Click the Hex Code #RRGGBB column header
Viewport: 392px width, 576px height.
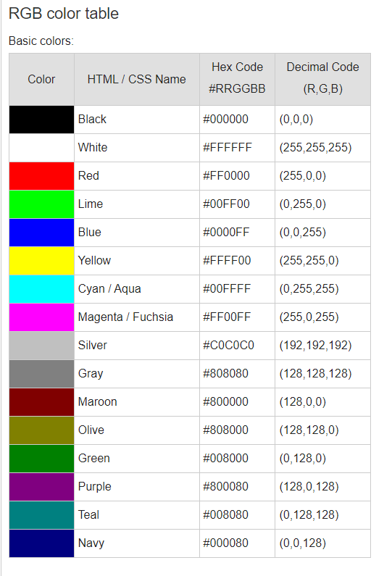238,80
